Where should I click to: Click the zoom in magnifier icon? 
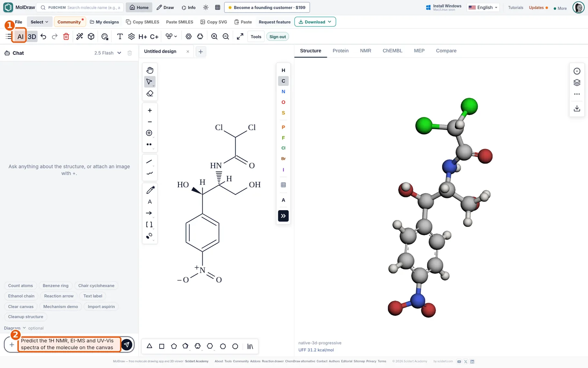coord(214,36)
